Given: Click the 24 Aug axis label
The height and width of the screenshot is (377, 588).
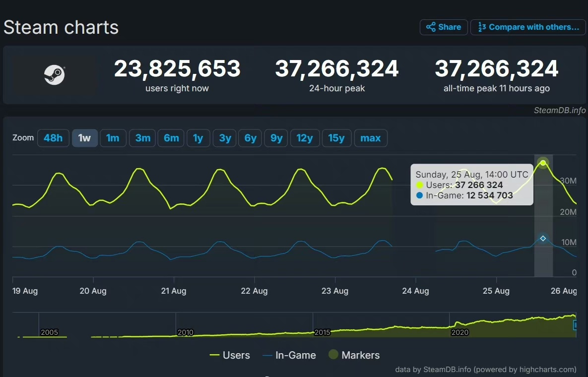Looking at the screenshot, I should point(415,291).
